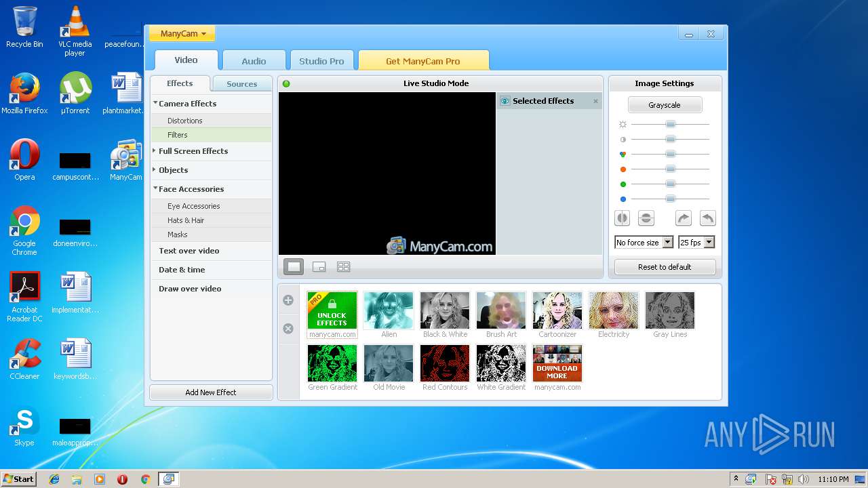Click the plus add-effect icon
The width and height of the screenshot is (868, 488).
click(x=288, y=300)
